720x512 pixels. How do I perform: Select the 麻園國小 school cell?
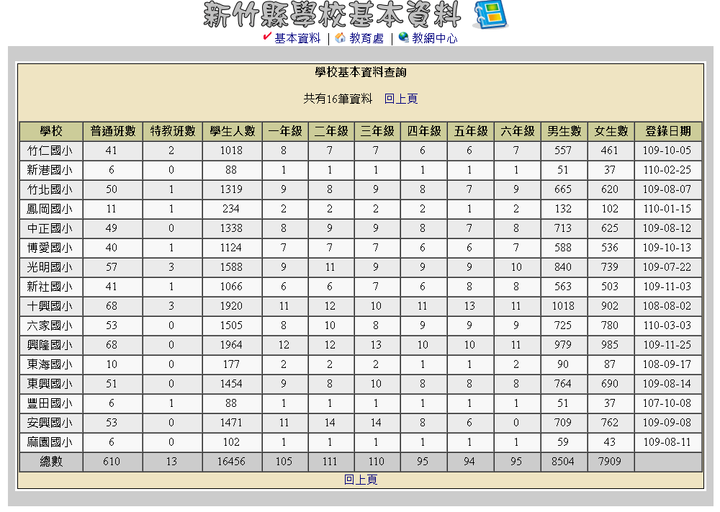[x=51, y=442]
